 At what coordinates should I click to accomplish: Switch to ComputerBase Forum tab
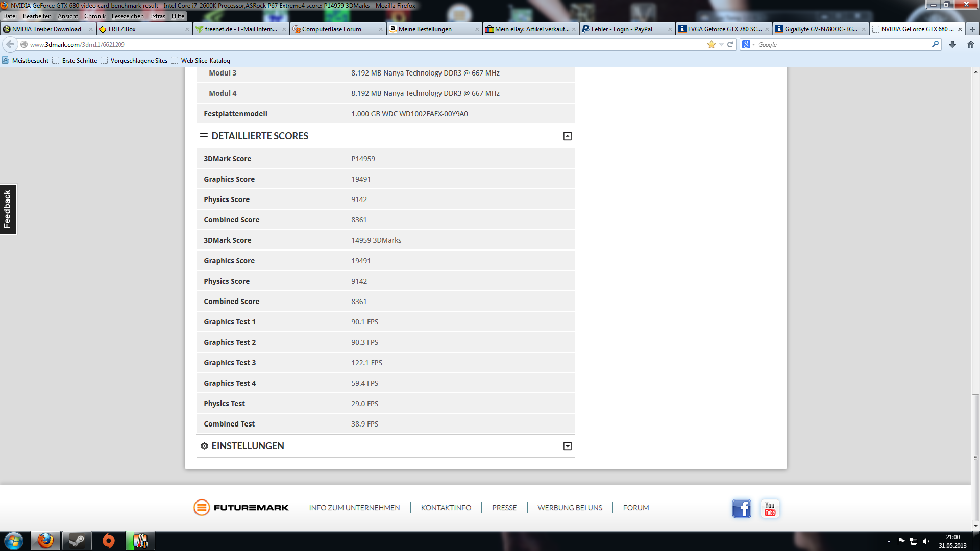(x=332, y=29)
